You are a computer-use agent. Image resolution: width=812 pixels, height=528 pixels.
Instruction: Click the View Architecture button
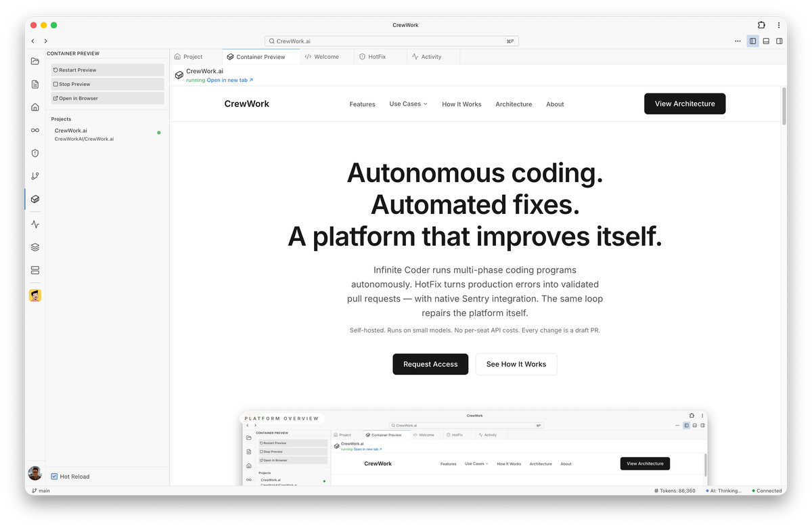coord(685,104)
